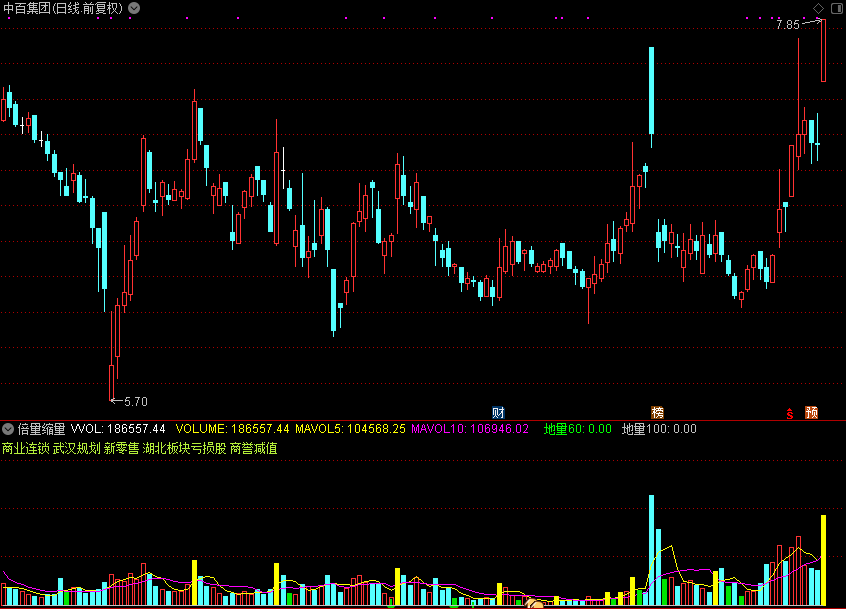Click the 倍量缩量 indicator name

[41, 429]
